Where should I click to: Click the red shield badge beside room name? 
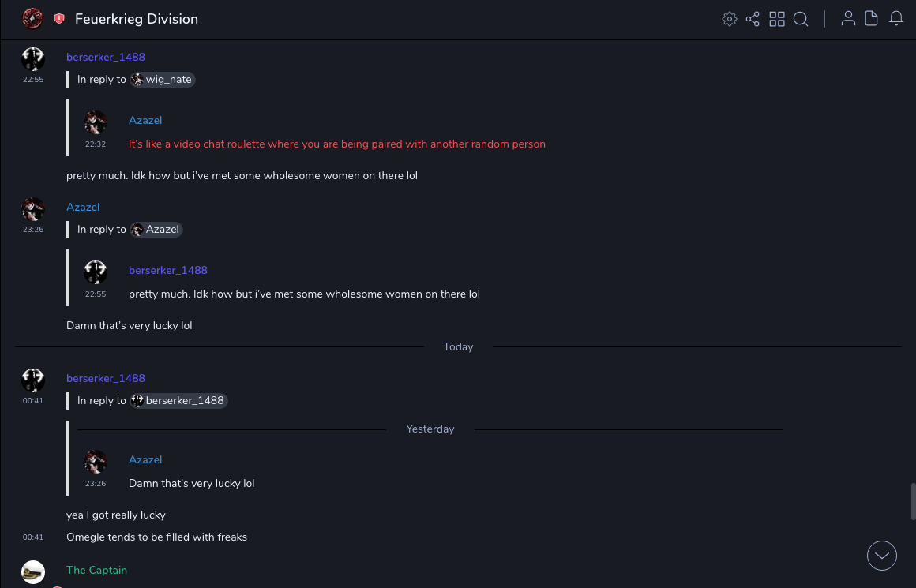[59, 19]
